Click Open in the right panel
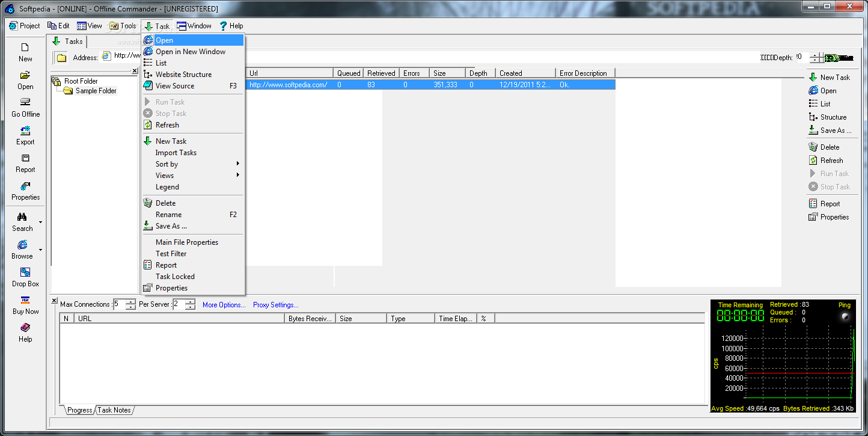The image size is (868, 436). (822, 91)
